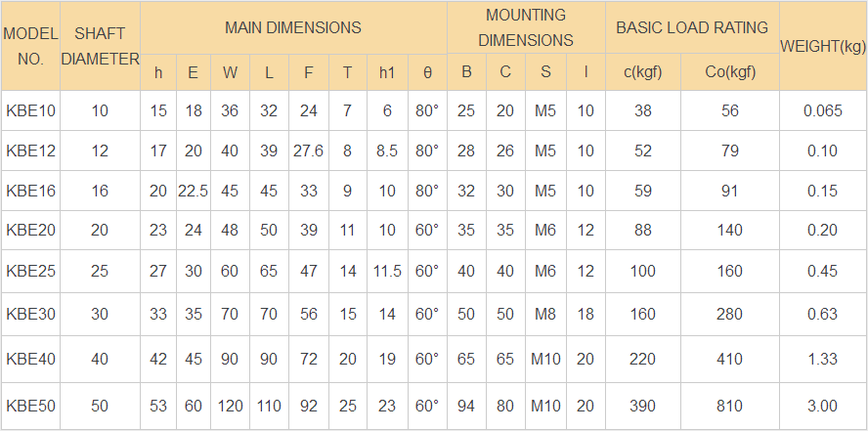Click the KBE40 model cell

tap(31, 359)
